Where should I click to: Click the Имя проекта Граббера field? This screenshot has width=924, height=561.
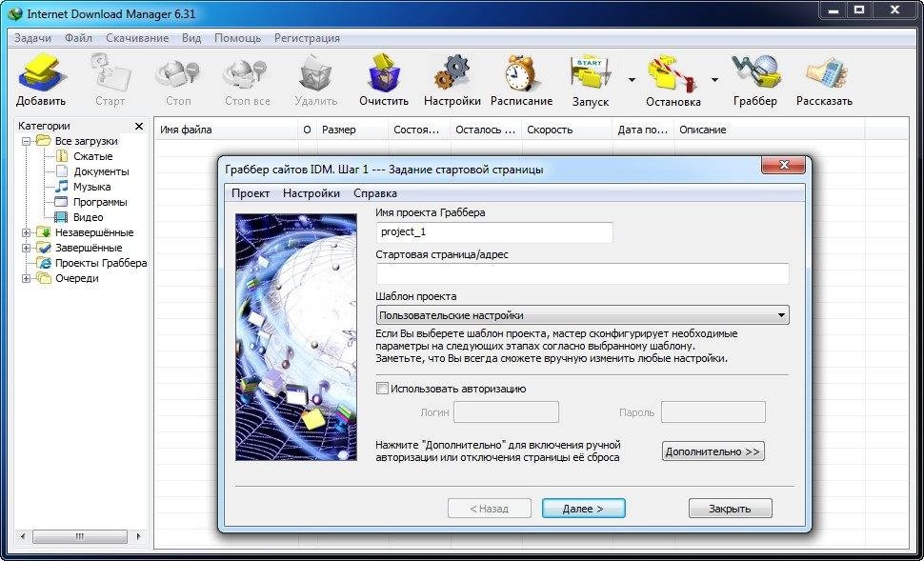(x=494, y=232)
